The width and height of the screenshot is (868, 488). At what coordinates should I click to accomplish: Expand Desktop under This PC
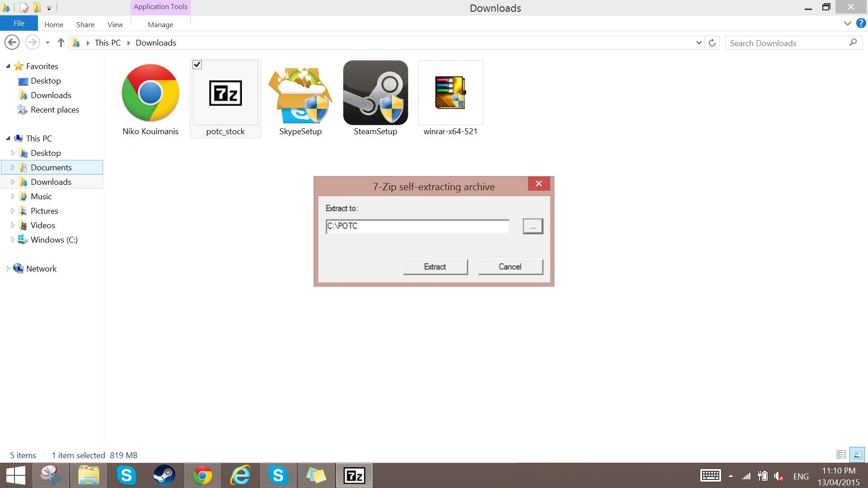point(13,153)
